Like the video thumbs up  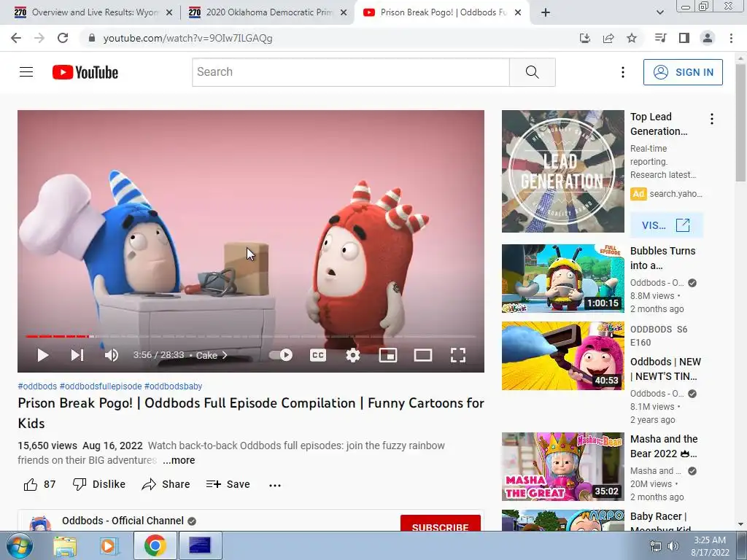(39, 484)
